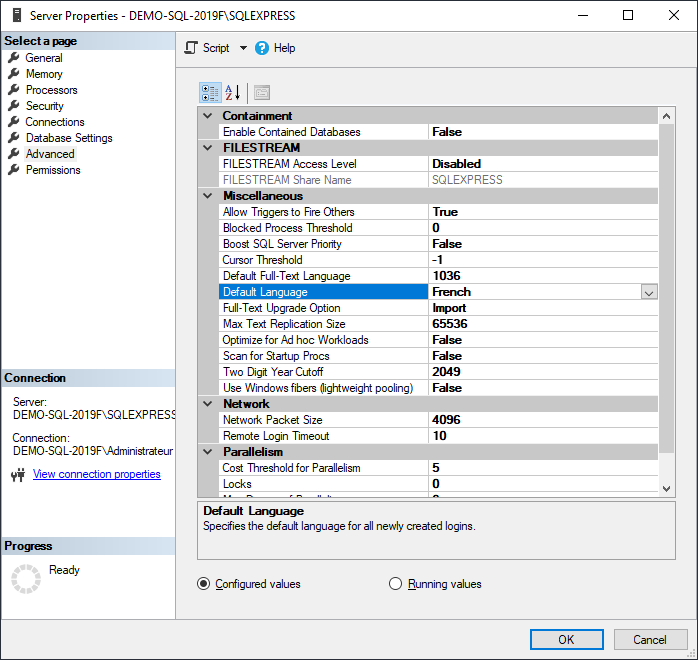Select Full-Text Upgrade Option row

(x=438, y=308)
